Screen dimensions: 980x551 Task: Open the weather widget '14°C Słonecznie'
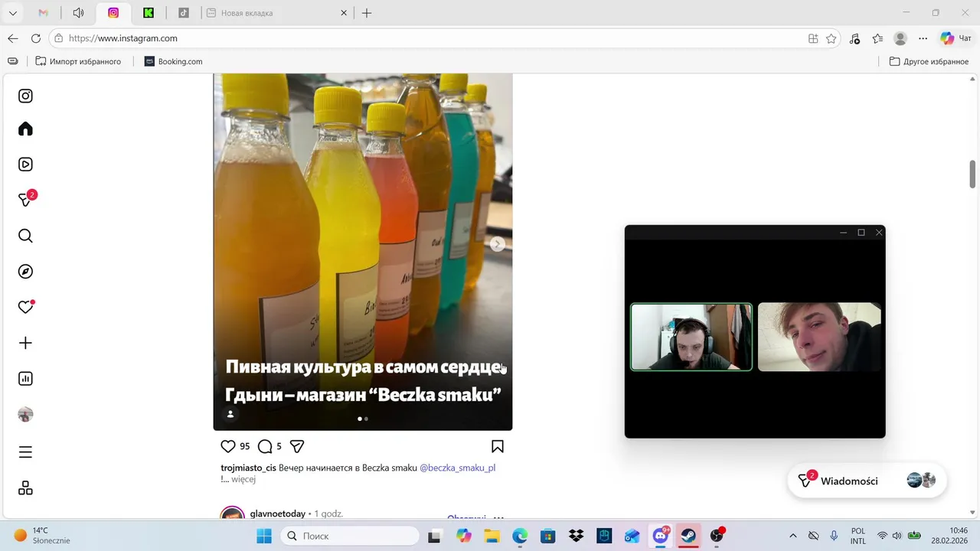42,536
